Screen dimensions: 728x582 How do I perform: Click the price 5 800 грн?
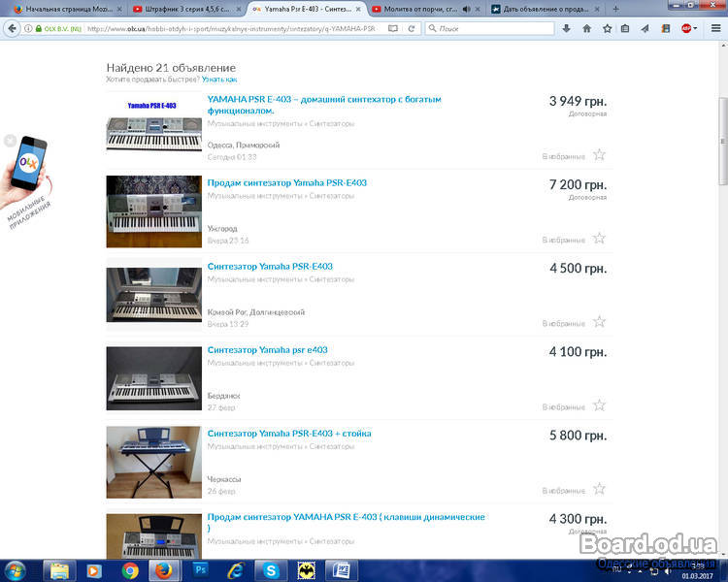579,436
